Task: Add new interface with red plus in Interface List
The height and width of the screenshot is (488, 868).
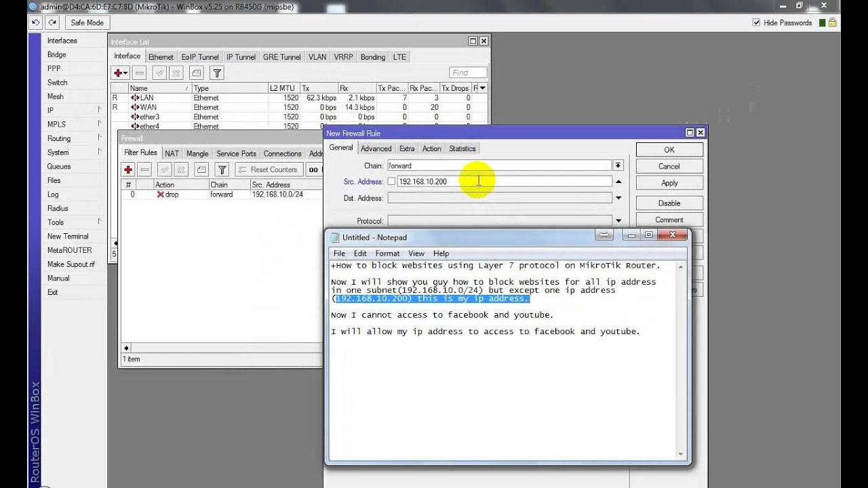Action: click(x=120, y=73)
